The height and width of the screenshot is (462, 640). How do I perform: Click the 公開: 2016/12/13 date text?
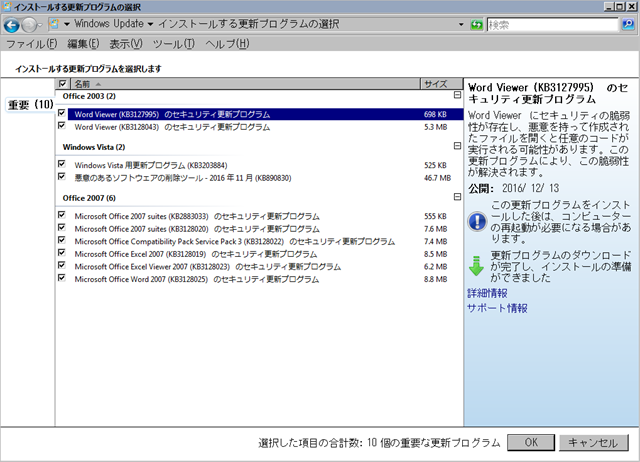tap(513, 188)
